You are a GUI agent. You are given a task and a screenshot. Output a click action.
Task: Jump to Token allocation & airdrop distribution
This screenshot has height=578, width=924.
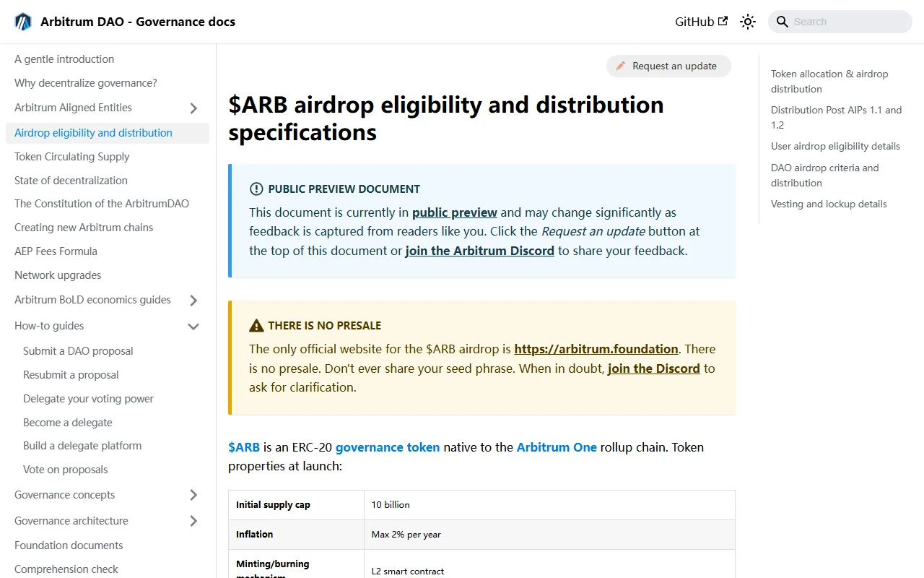829,82
